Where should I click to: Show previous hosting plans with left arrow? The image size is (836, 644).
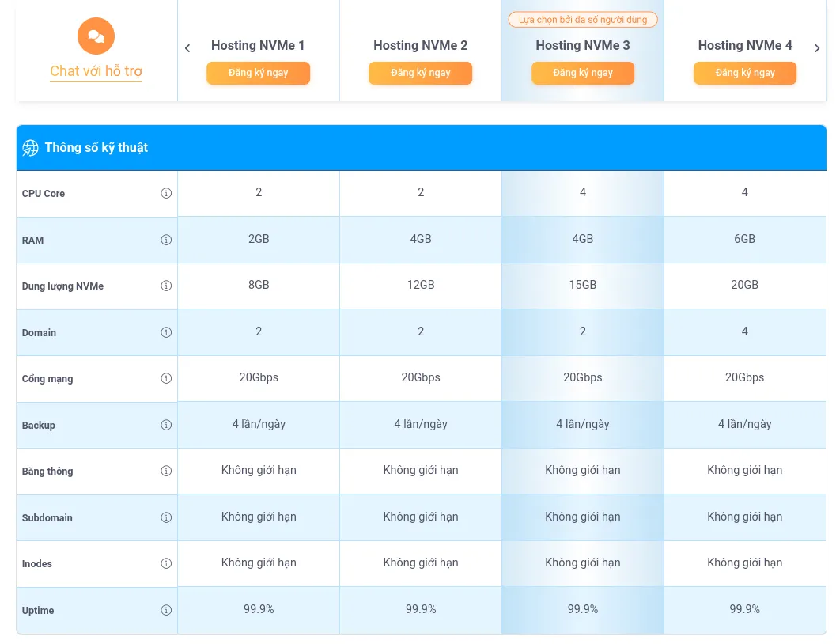(187, 48)
